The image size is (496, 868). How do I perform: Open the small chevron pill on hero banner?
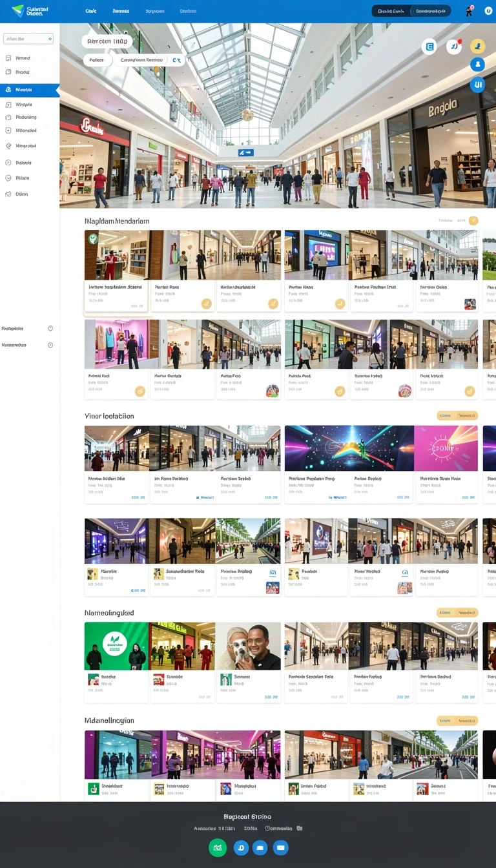coord(176,60)
